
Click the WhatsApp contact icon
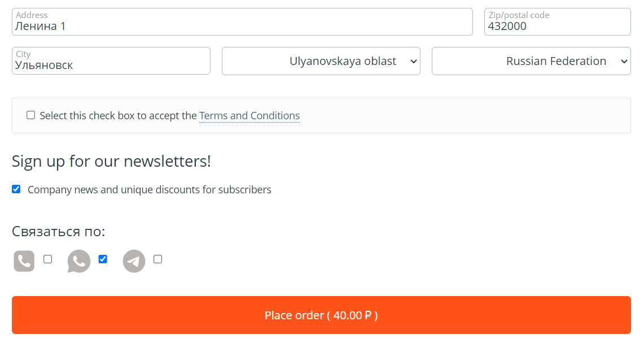[x=78, y=261]
